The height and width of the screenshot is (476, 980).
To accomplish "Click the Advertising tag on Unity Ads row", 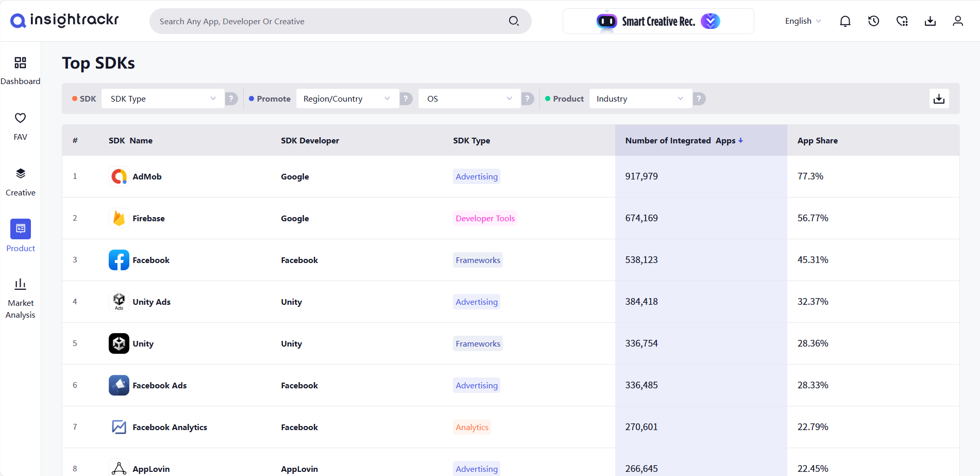I will [x=476, y=302].
